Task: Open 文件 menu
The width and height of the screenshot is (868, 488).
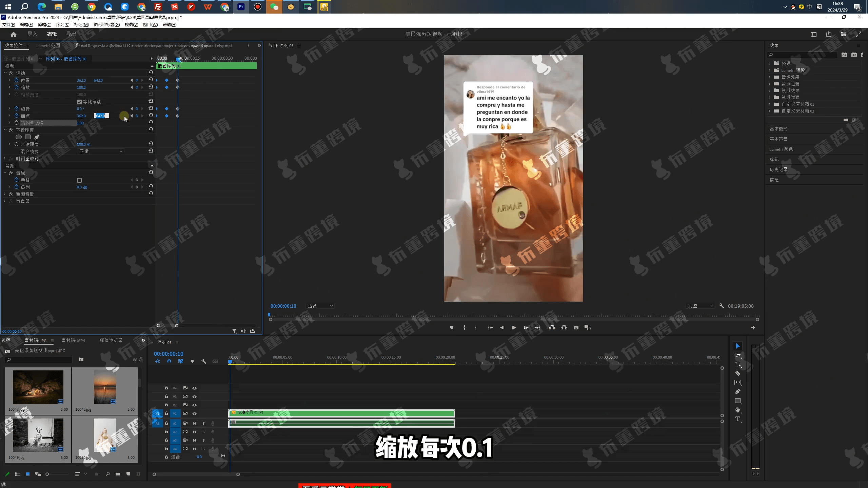Action: click(9, 24)
